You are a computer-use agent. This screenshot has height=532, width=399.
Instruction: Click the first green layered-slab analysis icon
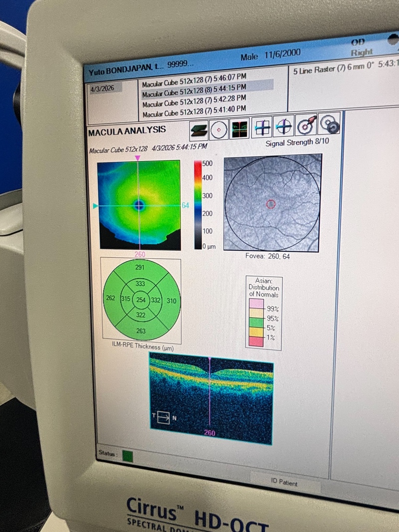[x=199, y=131]
